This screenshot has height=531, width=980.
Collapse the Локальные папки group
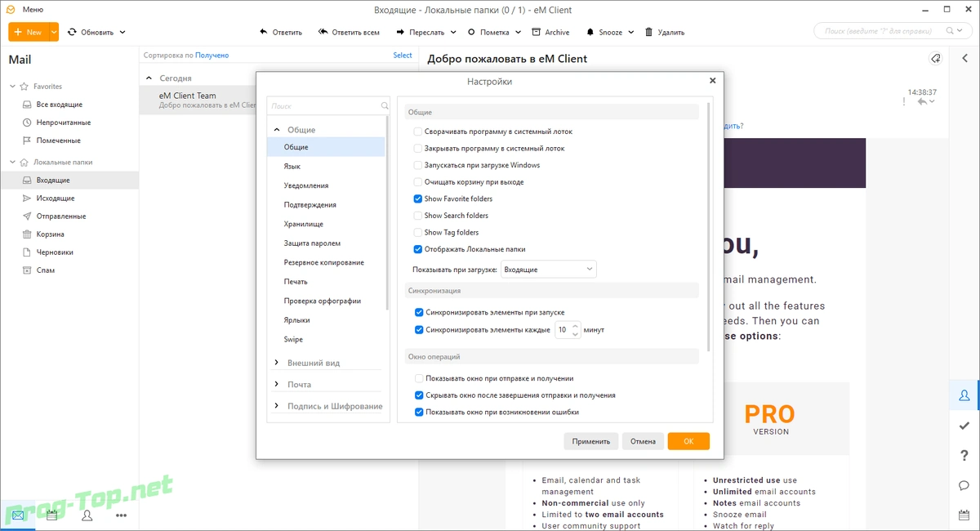click(x=13, y=163)
